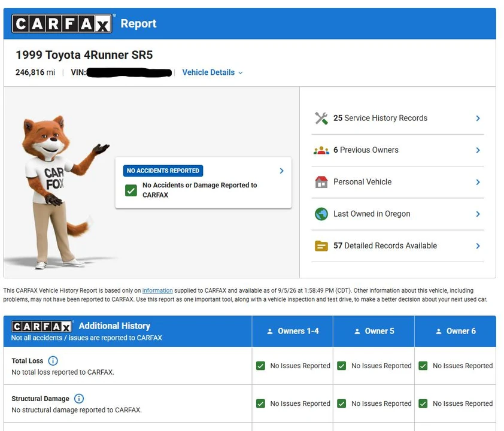Screen dimensions: 504x431
Task: Open chevron for 57 Detailed Records Available
Action: pos(478,246)
